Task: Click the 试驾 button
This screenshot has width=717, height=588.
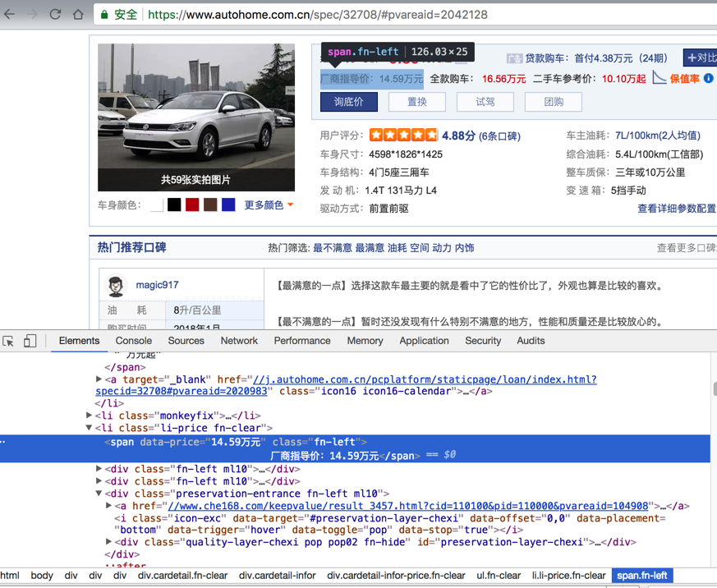Action: click(485, 102)
